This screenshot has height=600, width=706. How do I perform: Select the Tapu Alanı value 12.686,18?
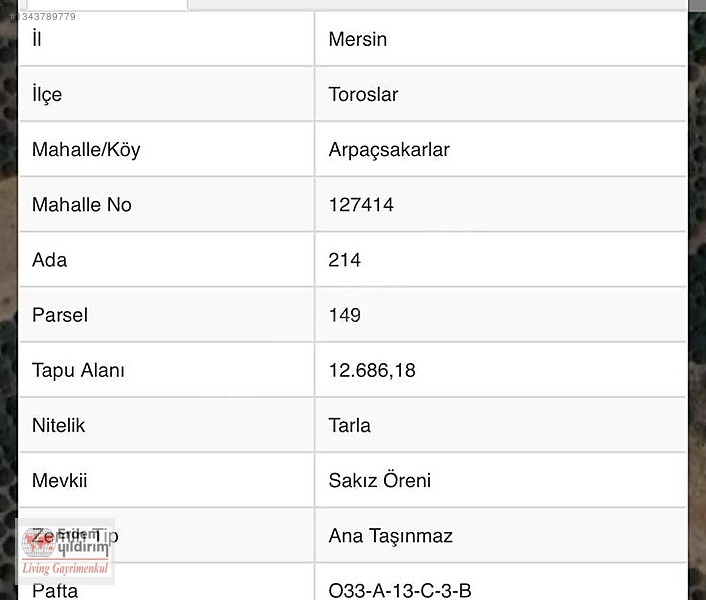click(x=372, y=370)
